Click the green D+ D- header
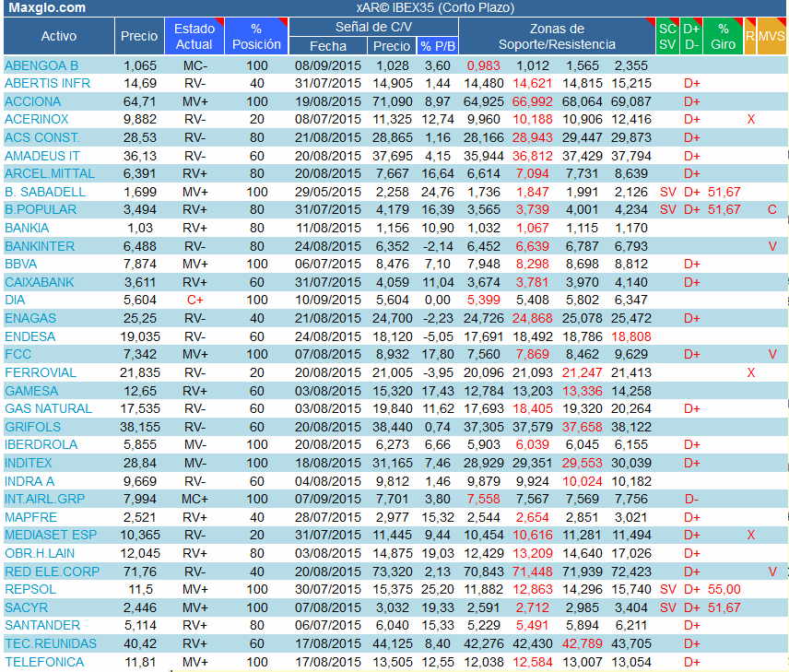The height and width of the screenshot is (672, 789). coord(692,37)
